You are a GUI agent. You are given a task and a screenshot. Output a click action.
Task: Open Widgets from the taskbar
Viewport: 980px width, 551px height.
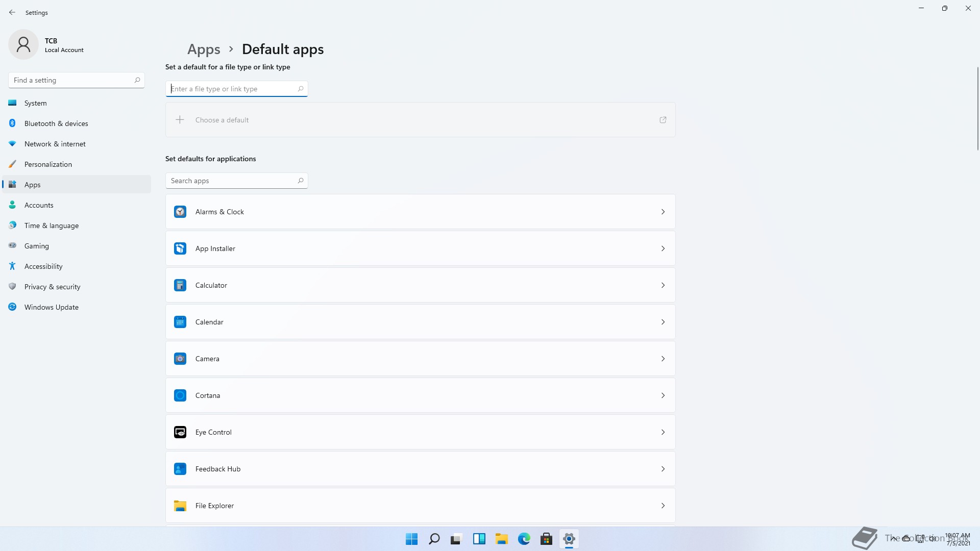pyautogui.click(x=479, y=539)
